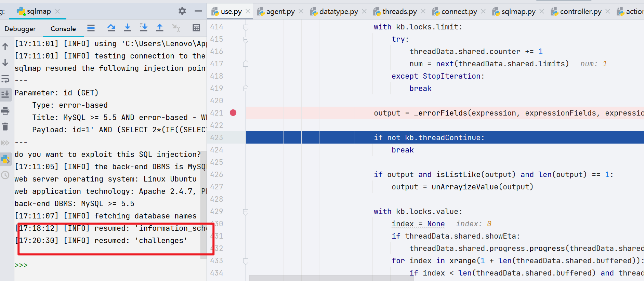Open console history clock icon
Viewport: 644px width, 281px height.
point(5,175)
